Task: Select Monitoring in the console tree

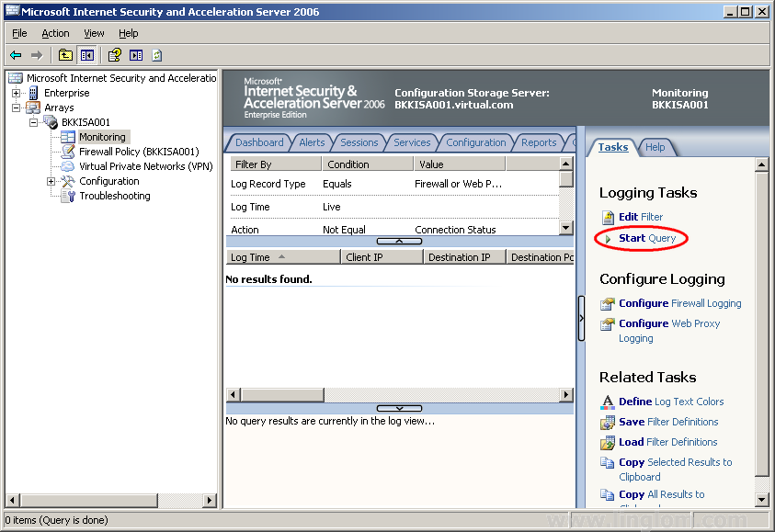Action: click(102, 137)
